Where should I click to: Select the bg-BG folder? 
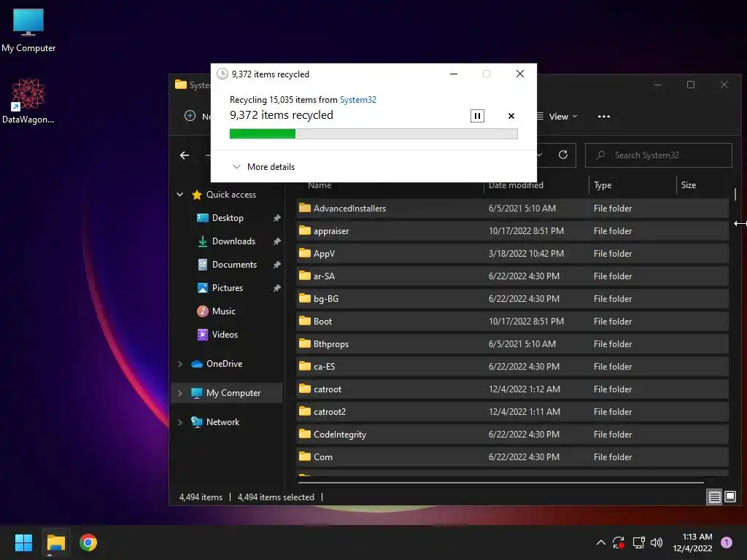pyautogui.click(x=512, y=298)
